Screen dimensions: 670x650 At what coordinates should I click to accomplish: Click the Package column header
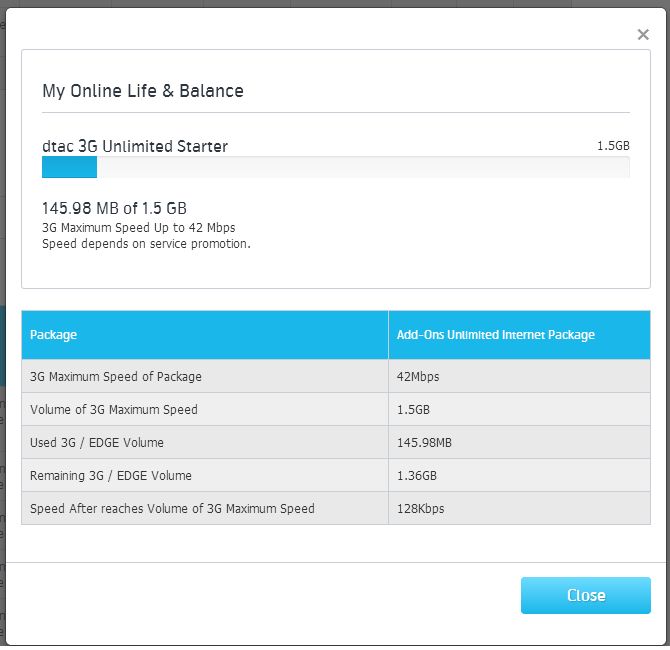54,335
